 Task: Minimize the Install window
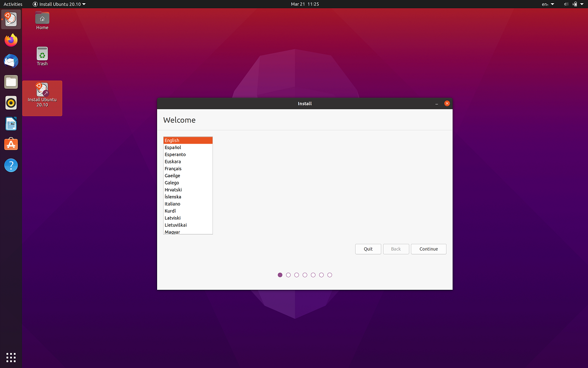tap(436, 103)
